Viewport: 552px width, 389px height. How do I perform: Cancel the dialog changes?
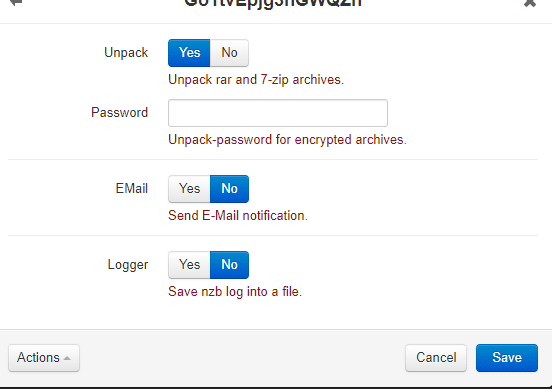click(436, 358)
